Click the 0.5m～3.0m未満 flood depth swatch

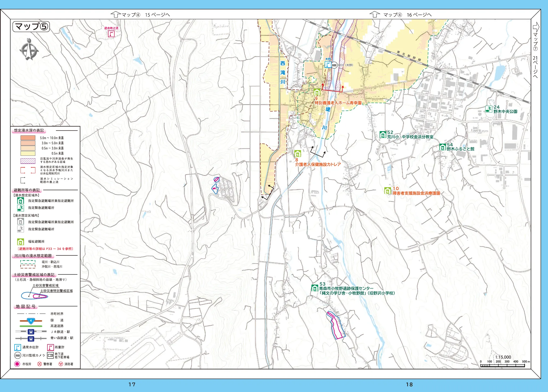28,148
